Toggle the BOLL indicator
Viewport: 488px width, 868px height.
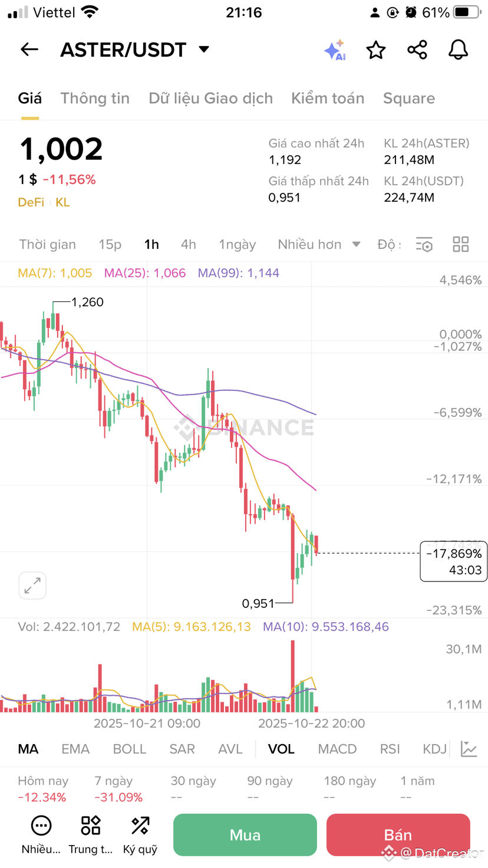[129, 749]
